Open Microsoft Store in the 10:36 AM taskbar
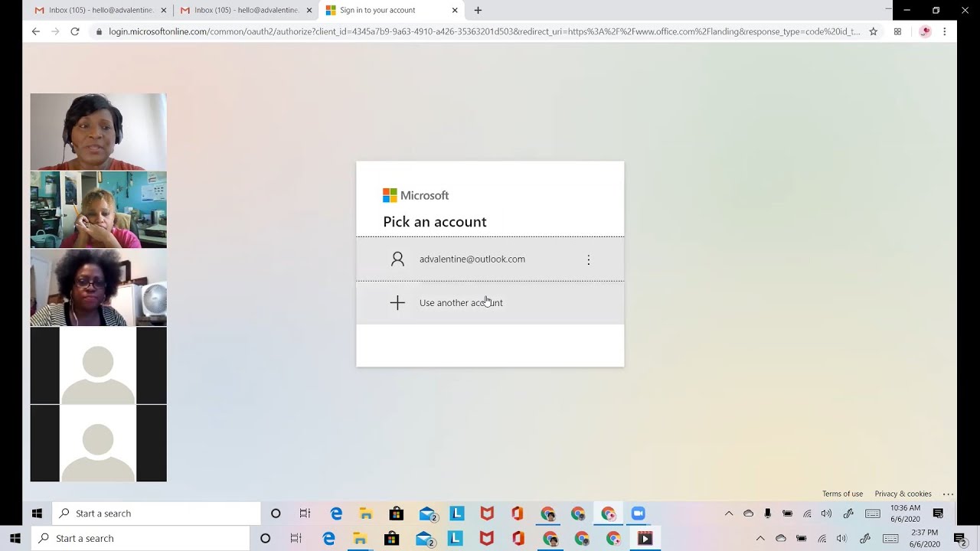This screenshot has width=980, height=551. click(x=396, y=514)
